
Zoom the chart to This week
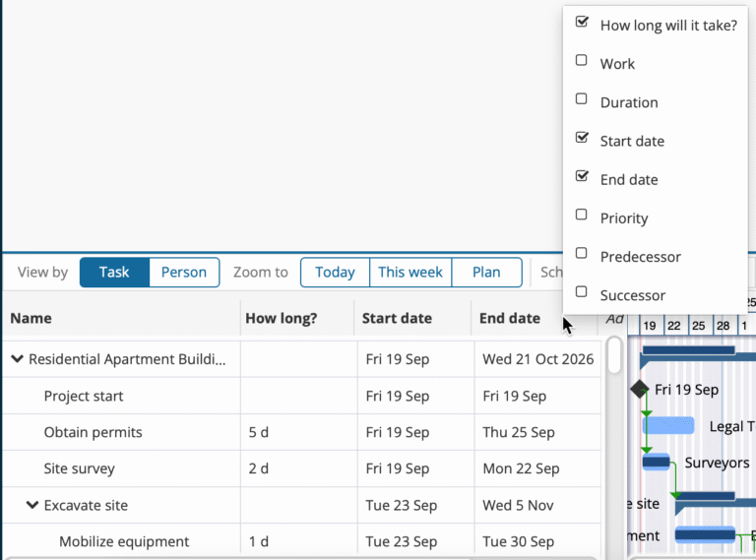click(x=410, y=273)
